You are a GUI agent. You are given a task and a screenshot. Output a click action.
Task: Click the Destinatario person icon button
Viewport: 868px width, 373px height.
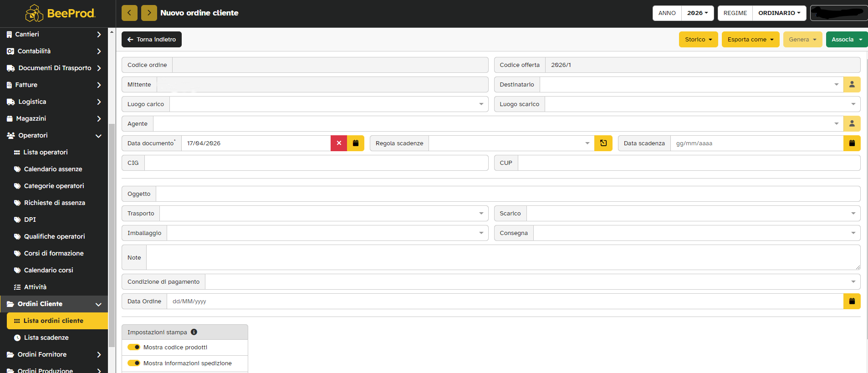(852, 84)
